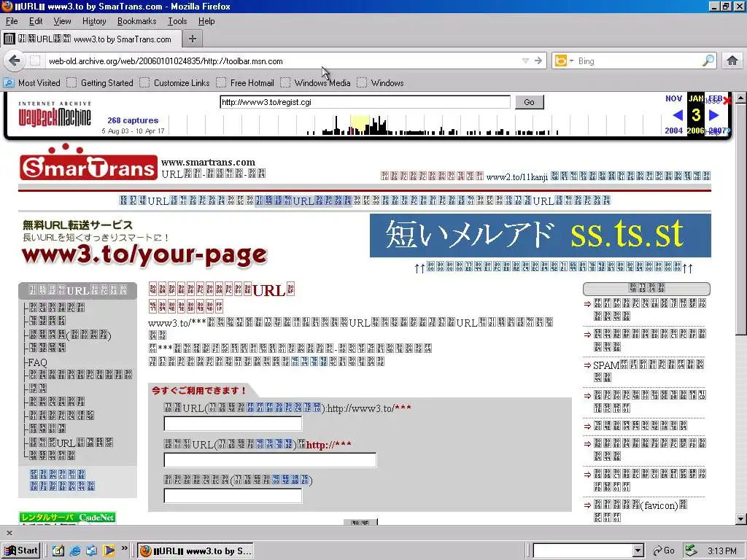The width and height of the screenshot is (747, 560).
Task: Click the short URL name input field
Action: click(x=233, y=424)
